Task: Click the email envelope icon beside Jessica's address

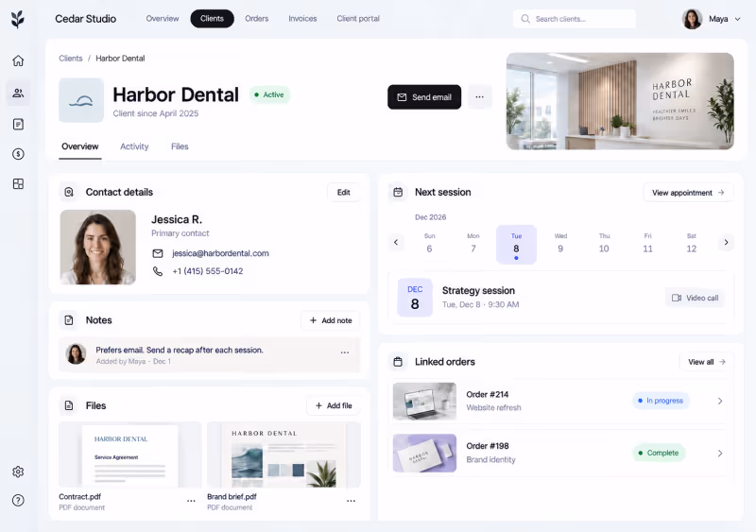Action: pos(158,253)
